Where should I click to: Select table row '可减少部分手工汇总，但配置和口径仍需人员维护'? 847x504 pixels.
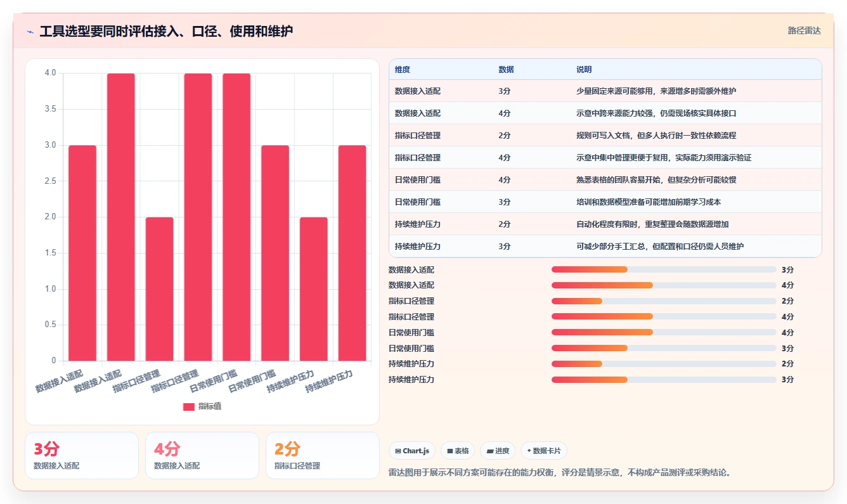tap(605, 247)
